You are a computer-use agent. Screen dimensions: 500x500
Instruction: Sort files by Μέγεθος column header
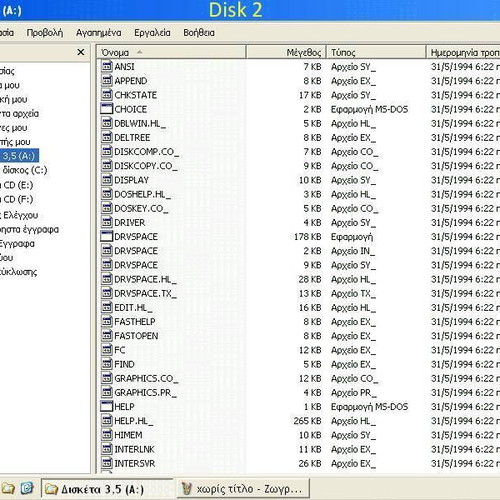(x=286, y=52)
